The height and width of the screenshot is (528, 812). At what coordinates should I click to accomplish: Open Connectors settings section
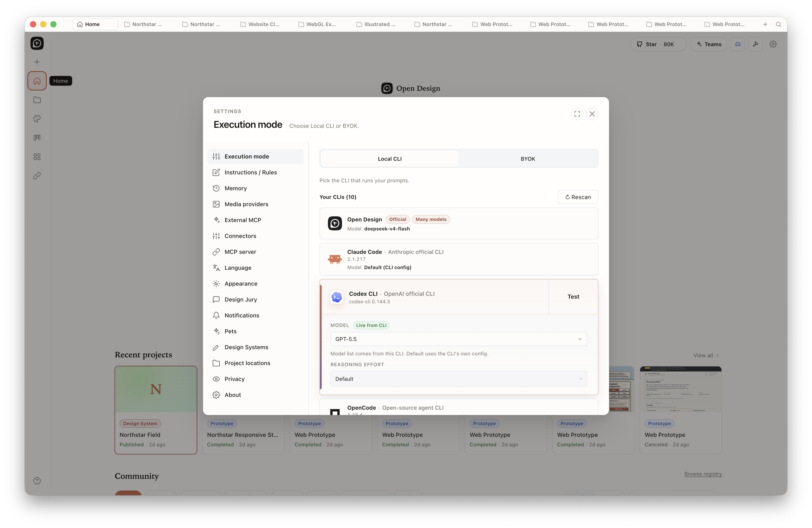[256, 236]
